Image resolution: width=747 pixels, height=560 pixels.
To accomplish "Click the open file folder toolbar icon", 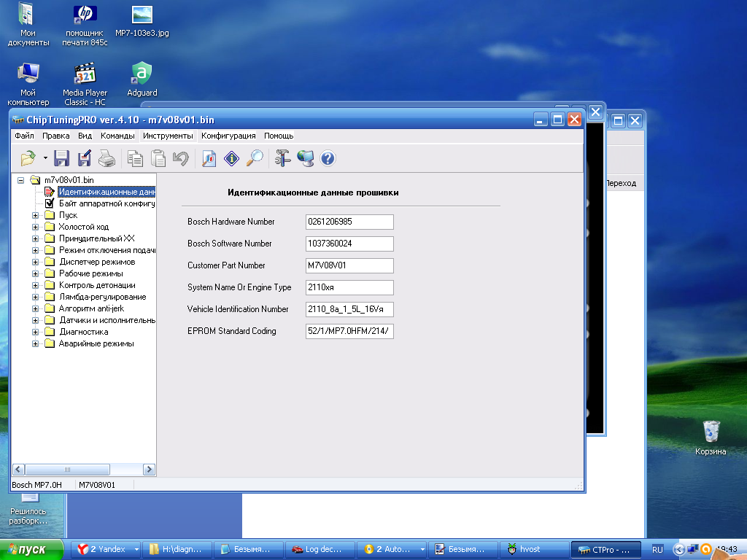I will (28, 157).
